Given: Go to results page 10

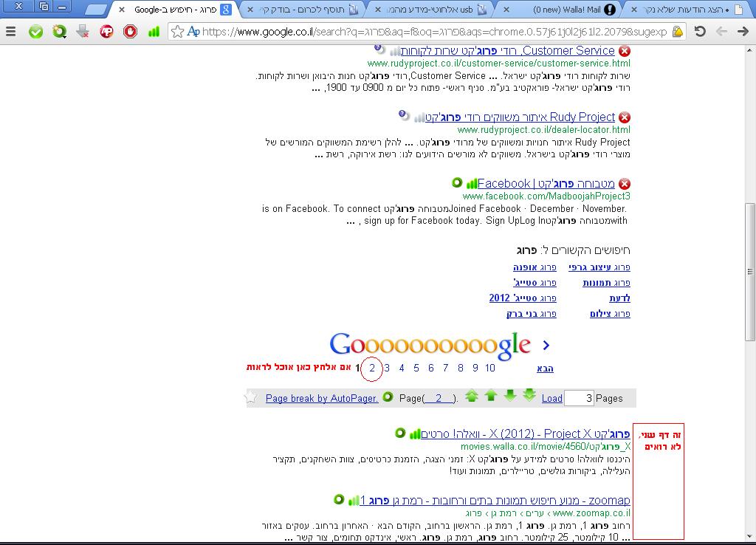Looking at the screenshot, I should (x=490, y=368).
